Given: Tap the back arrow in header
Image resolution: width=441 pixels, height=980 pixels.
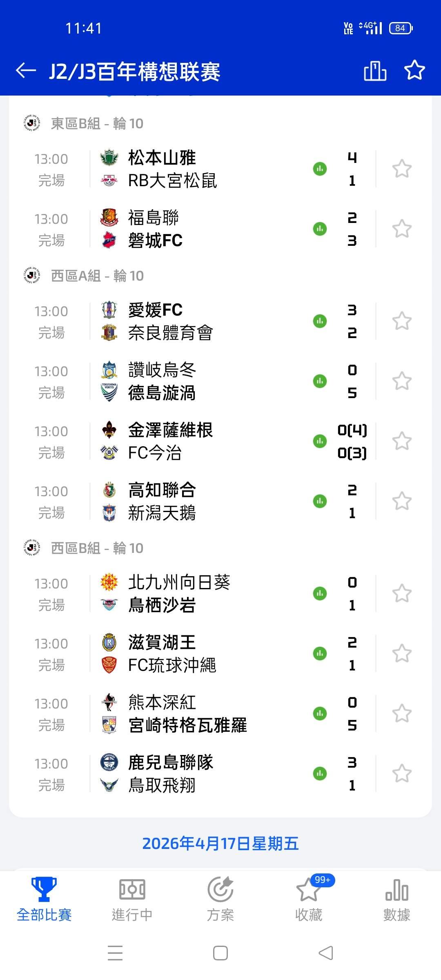Looking at the screenshot, I should click(26, 71).
